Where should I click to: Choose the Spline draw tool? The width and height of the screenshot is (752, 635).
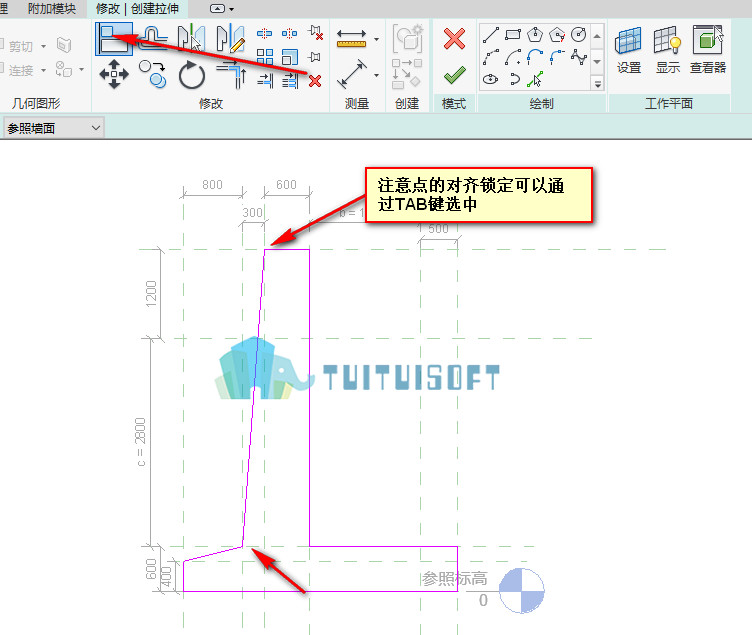point(579,57)
